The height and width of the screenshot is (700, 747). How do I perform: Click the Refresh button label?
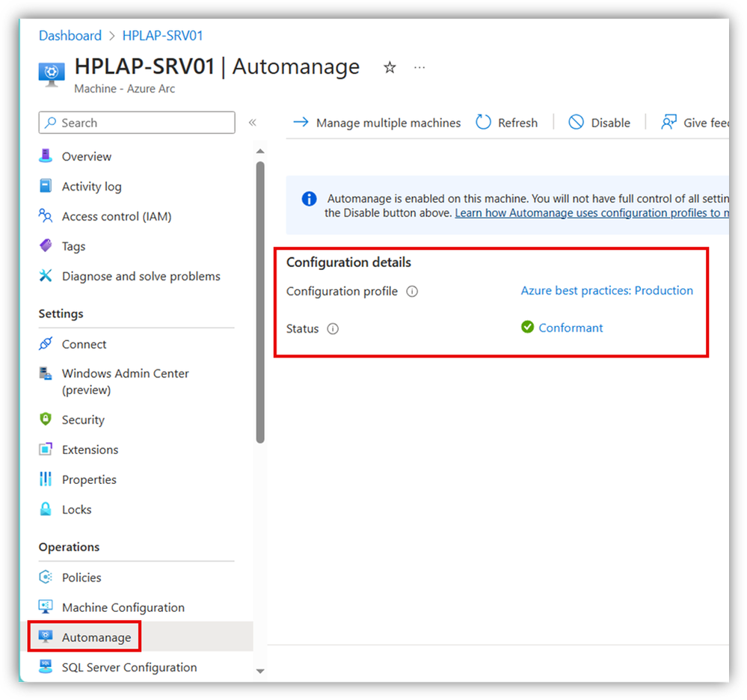(x=517, y=123)
